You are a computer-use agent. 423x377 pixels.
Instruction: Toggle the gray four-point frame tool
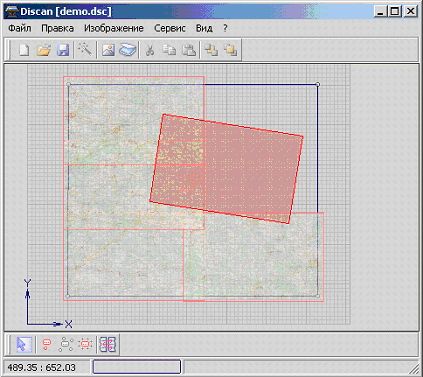pos(66,344)
